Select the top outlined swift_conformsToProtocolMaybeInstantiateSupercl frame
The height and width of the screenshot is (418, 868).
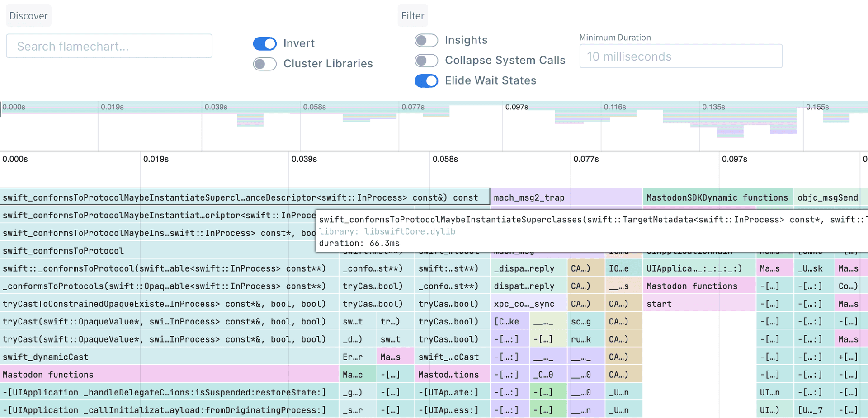[x=245, y=197]
